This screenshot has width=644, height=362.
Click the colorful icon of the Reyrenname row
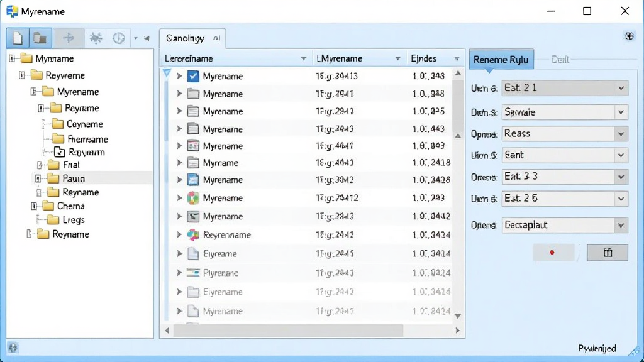[193, 235]
